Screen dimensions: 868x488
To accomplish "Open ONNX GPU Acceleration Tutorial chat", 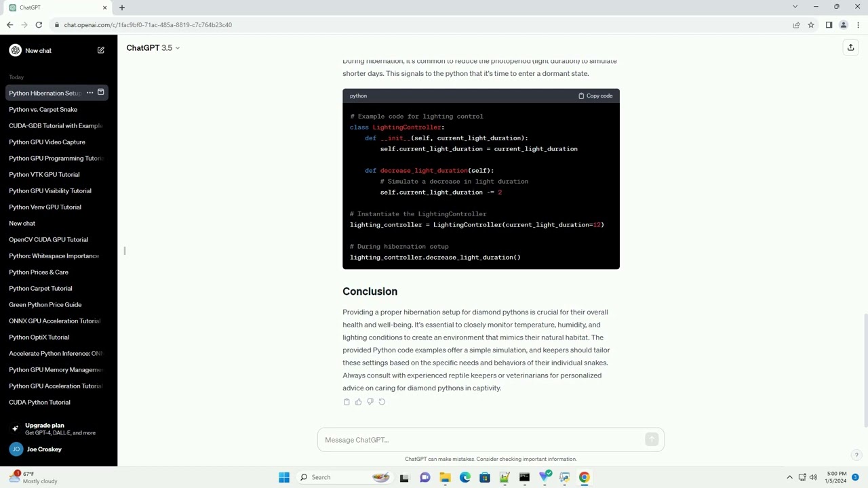I will click(57, 321).
